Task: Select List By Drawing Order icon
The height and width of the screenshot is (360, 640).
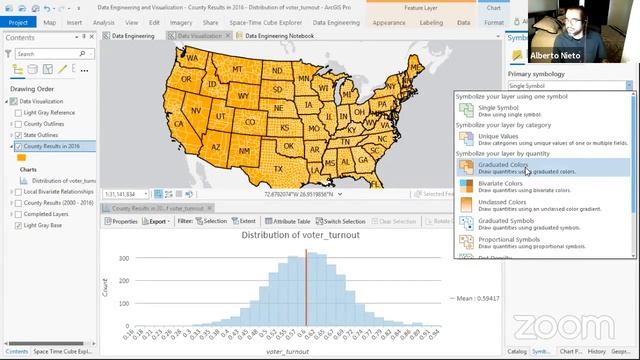Action: 18,69
